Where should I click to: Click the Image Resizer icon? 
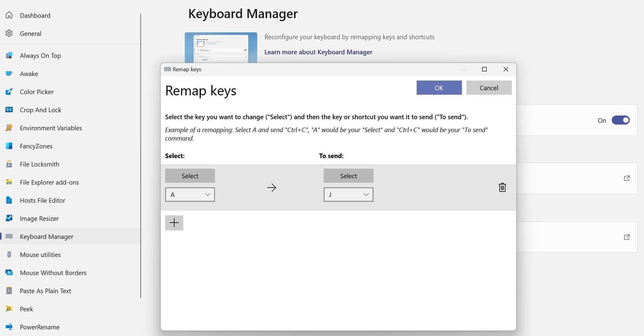click(x=9, y=218)
